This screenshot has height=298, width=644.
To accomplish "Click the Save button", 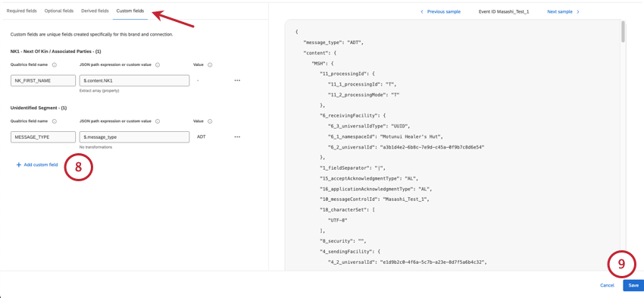I will click(x=633, y=285).
